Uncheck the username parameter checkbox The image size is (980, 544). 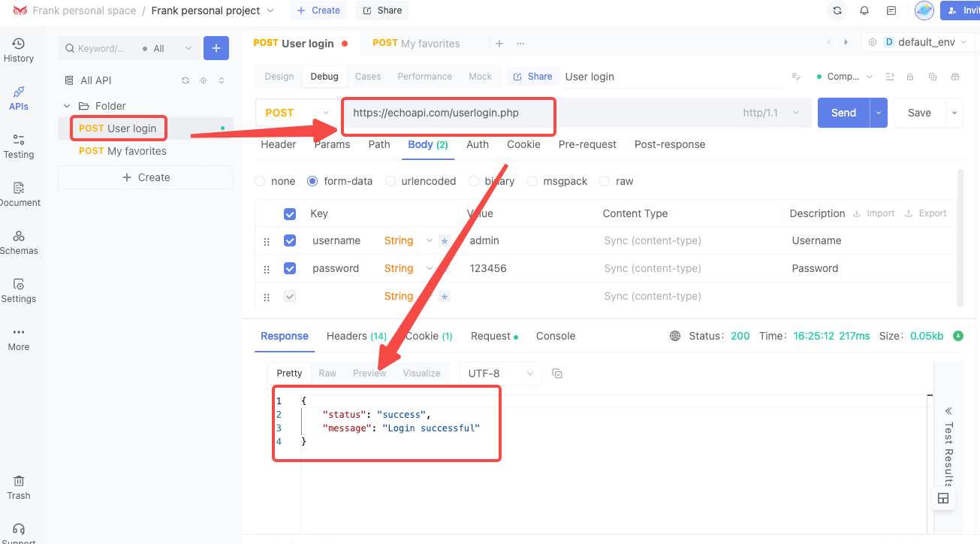tap(290, 241)
